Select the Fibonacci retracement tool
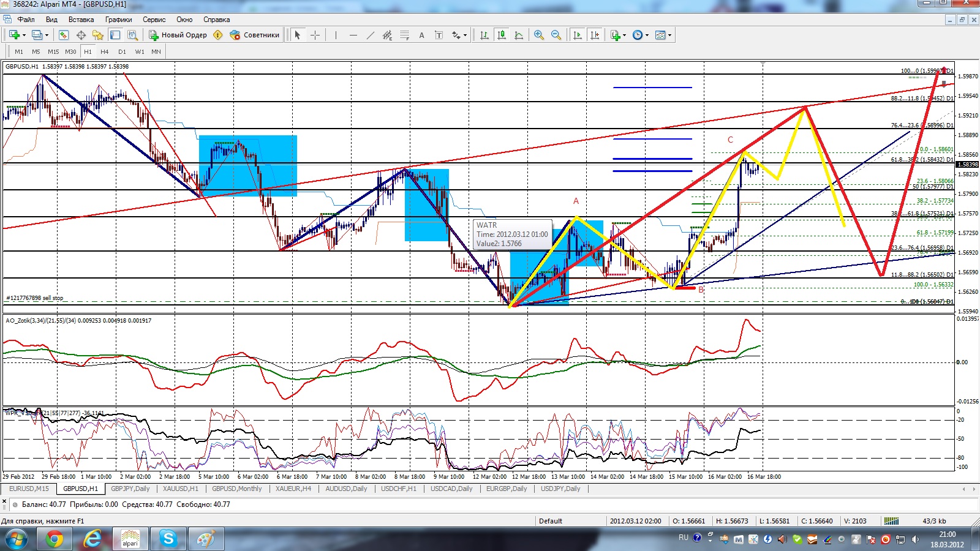The image size is (980, 551). [405, 35]
